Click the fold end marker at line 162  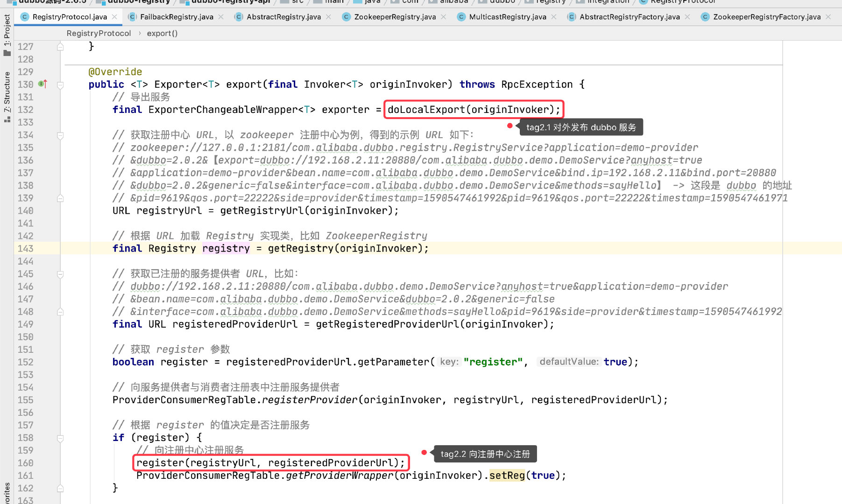click(60, 488)
